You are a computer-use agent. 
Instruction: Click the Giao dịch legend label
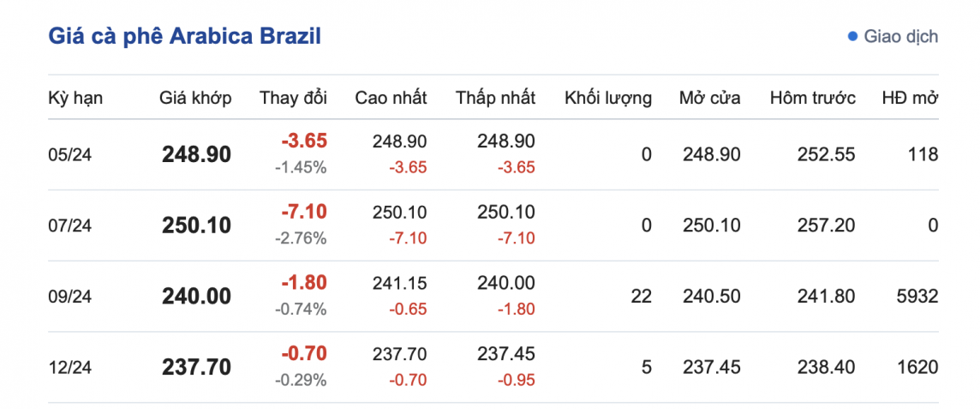point(900,37)
